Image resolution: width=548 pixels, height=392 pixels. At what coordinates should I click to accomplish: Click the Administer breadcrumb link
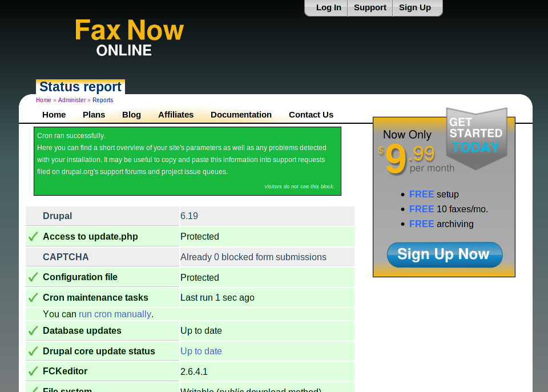click(72, 100)
